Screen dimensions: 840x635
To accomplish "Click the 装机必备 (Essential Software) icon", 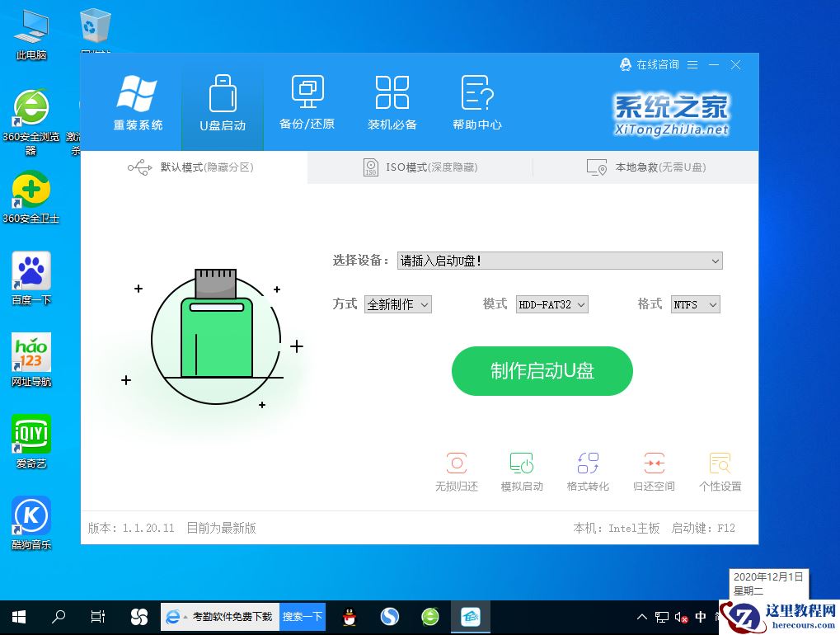I will (x=392, y=101).
